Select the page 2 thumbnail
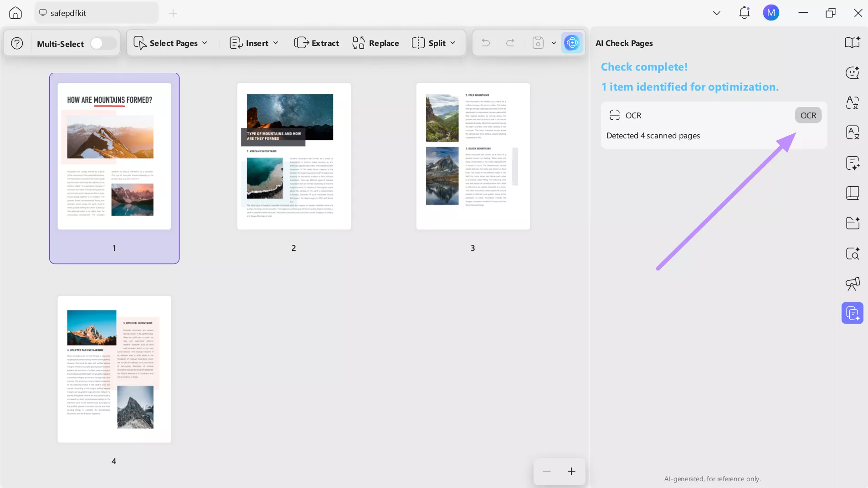This screenshot has height=488, width=868. click(x=293, y=156)
